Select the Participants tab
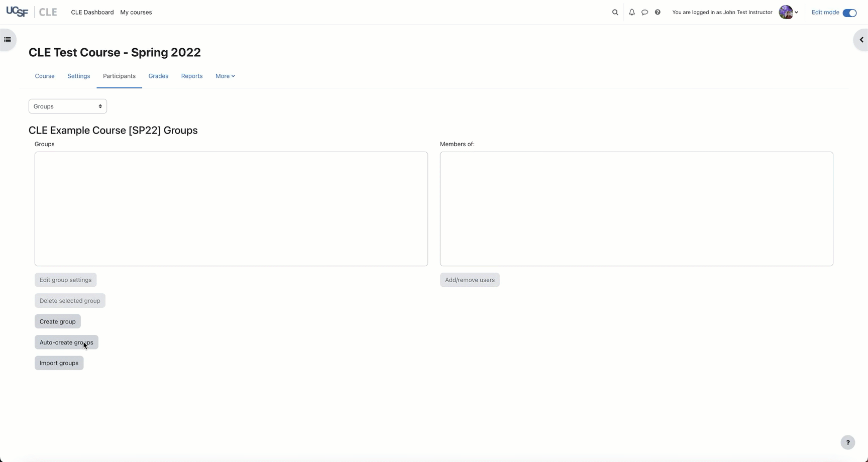The width and height of the screenshot is (868, 462). (x=119, y=76)
